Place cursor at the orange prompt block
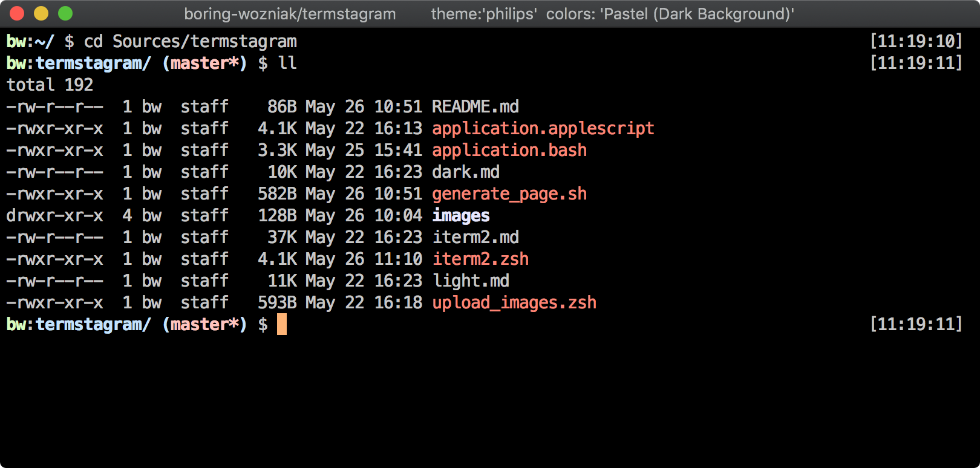This screenshot has height=468, width=980. [x=282, y=325]
